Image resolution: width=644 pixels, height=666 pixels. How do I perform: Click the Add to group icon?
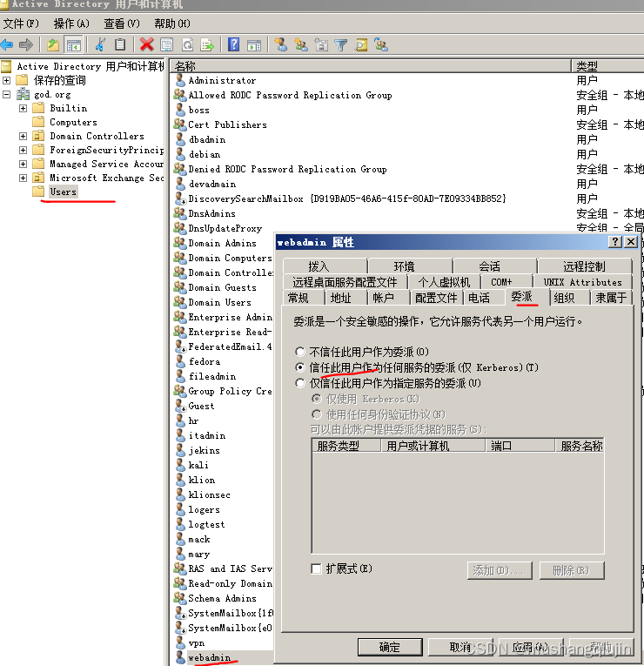tap(381, 44)
